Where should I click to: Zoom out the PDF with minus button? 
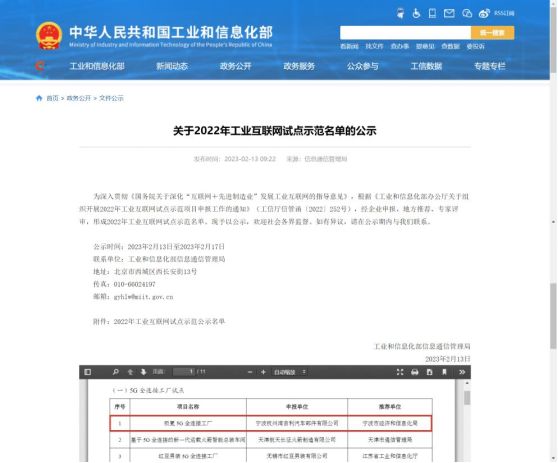pos(250,372)
